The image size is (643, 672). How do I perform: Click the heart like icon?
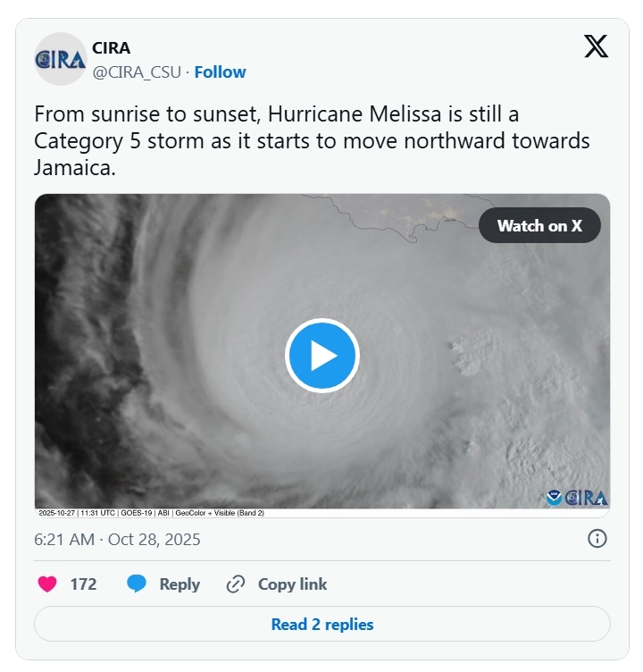point(47,584)
